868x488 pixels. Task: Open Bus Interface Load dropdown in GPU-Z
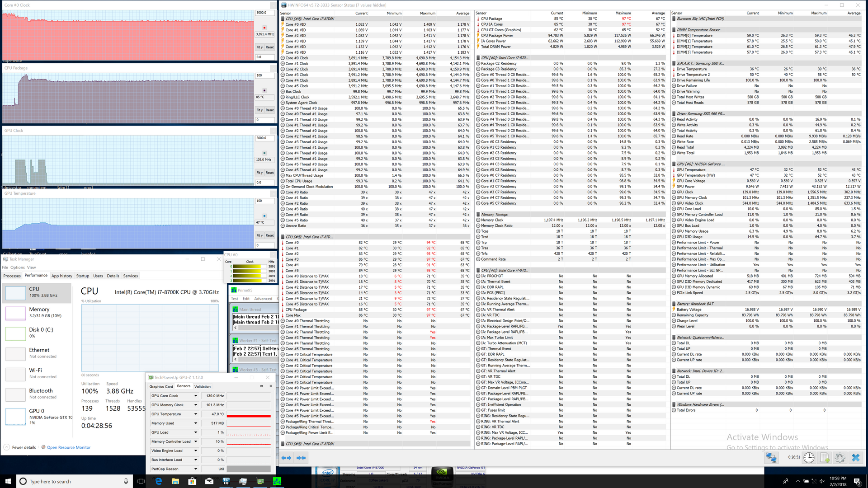pos(196,460)
